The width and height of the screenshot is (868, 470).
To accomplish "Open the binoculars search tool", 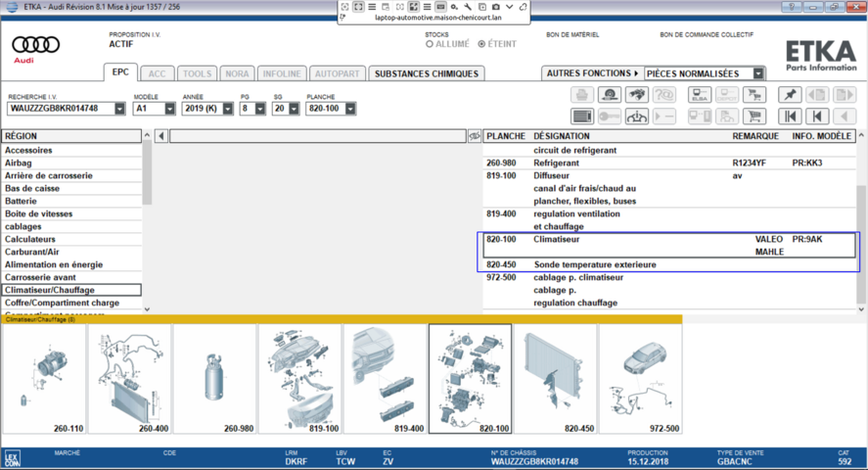I will coord(637,95).
